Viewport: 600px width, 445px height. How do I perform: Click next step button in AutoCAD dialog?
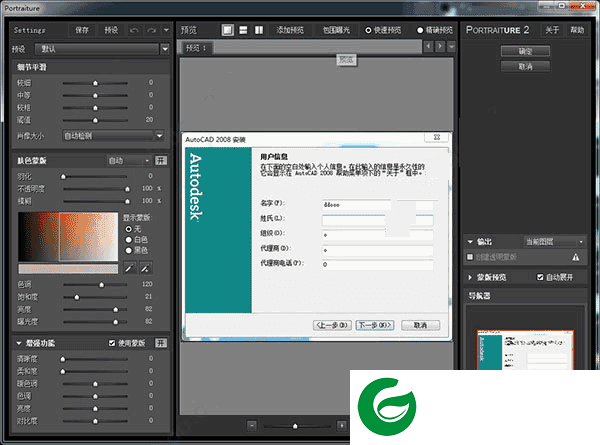pyautogui.click(x=375, y=325)
